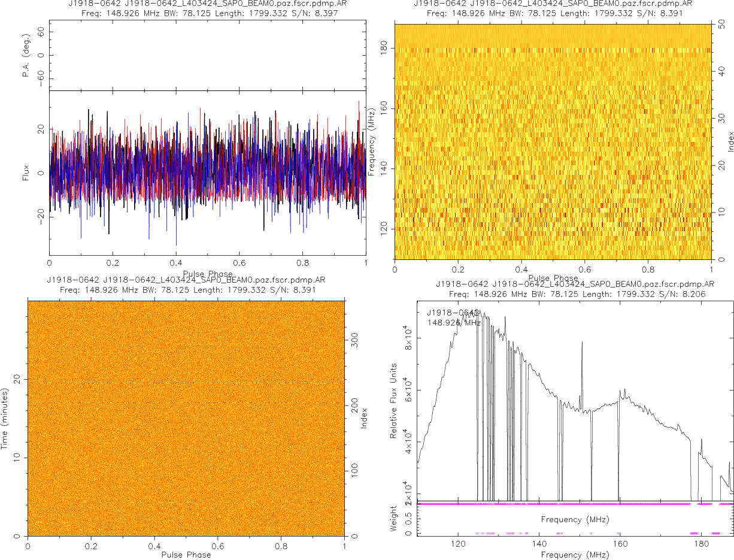Click the Flux axis label
This screenshot has width=734, height=560.
26,174
